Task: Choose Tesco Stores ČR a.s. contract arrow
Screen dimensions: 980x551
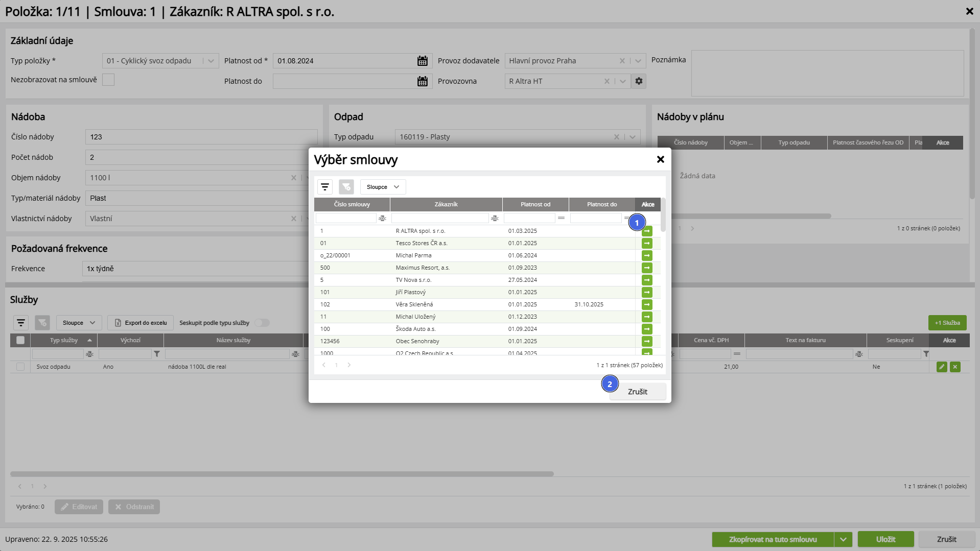Action: (647, 243)
